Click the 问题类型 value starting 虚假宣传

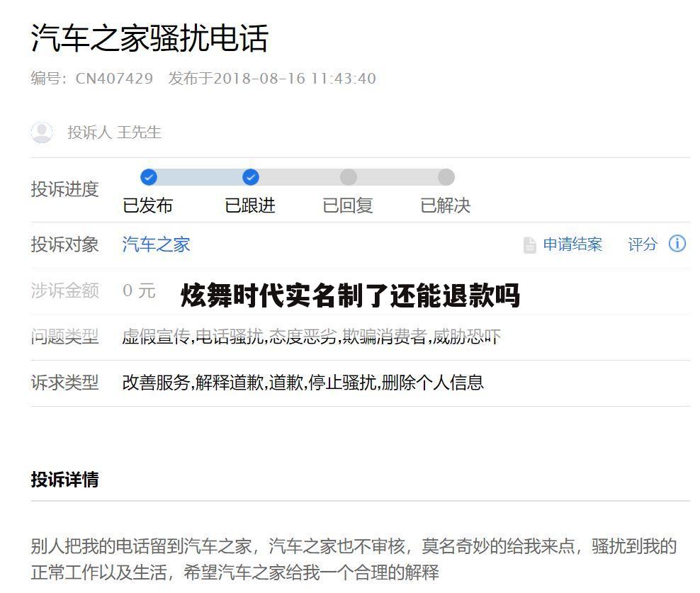312,337
